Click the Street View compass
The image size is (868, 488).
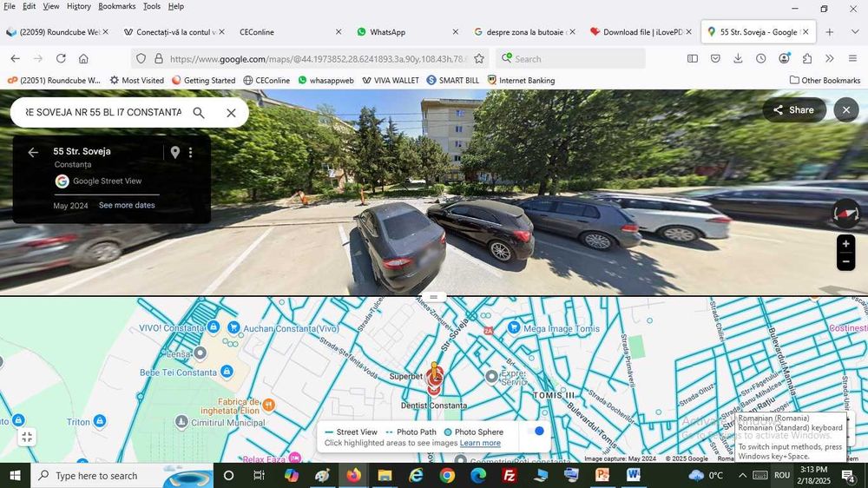click(845, 214)
